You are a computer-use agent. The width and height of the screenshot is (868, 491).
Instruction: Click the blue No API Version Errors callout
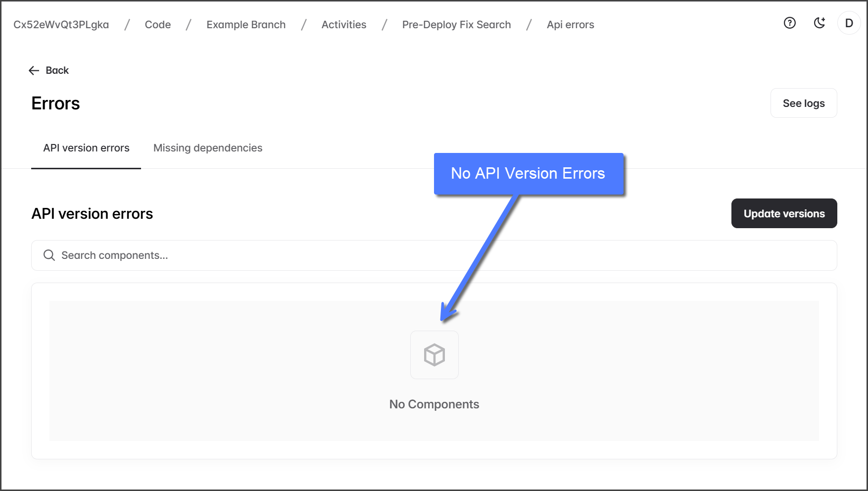pyautogui.click(x=528, y=174)
